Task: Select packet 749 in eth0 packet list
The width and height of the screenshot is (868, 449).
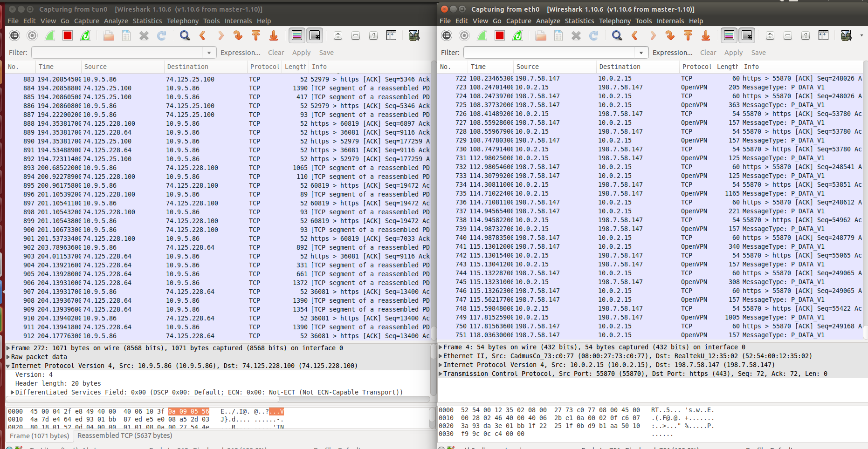Action: point(650,317)
